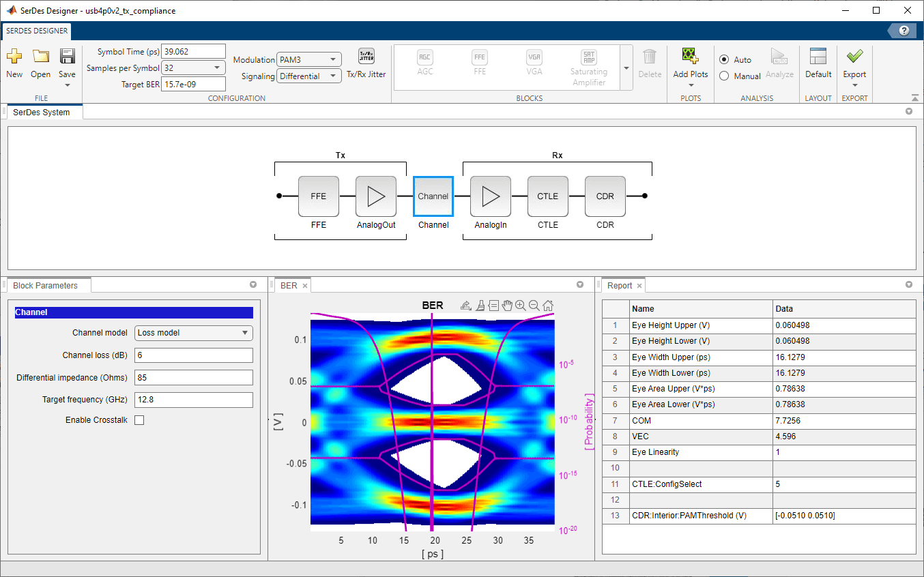Select the Block Parameters tab
Image resolution: width=924 pixels, height=577 pixels.
coord(45,286)
